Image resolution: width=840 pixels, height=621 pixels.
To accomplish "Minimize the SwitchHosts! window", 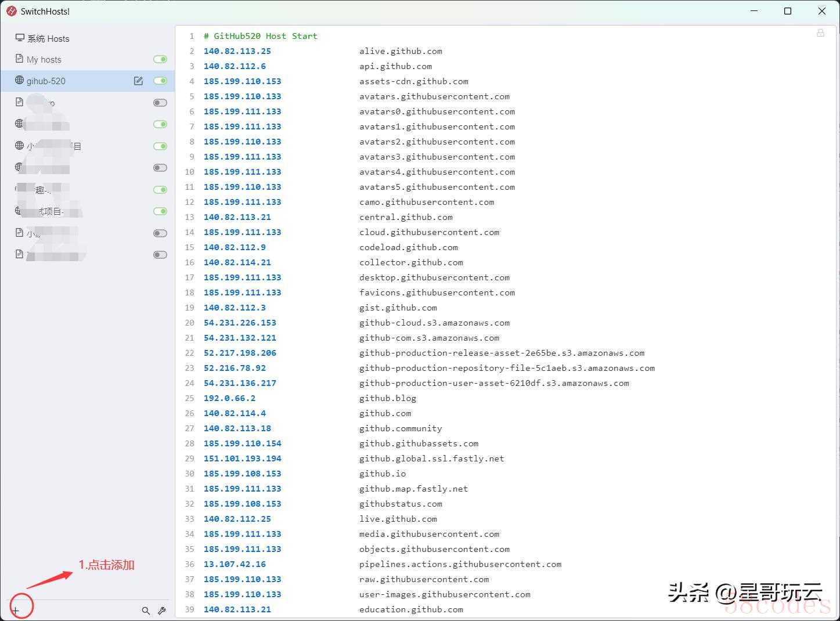I will pos(754,11).
